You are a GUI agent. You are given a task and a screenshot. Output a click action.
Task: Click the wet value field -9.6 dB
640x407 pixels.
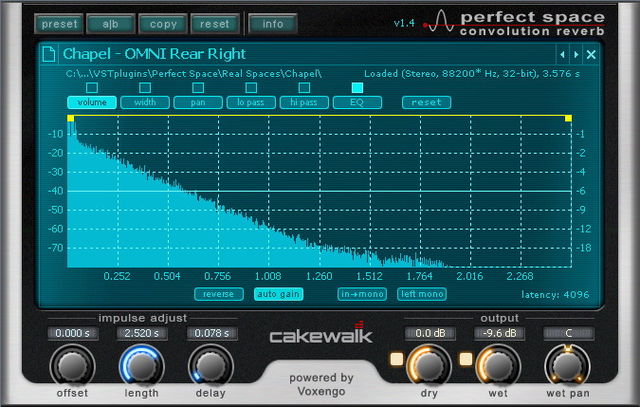tap(500, 334)
